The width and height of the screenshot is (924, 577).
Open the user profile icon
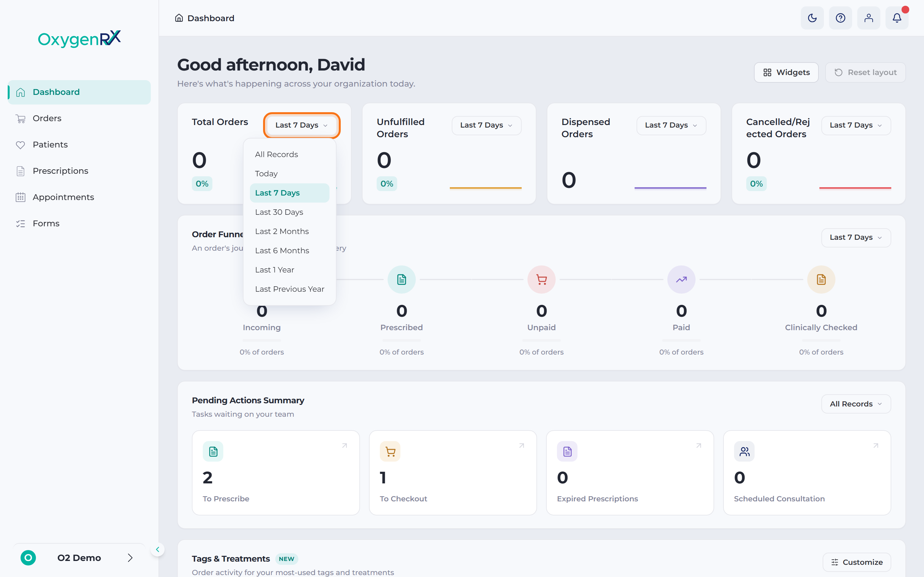(x=868, y=18)
